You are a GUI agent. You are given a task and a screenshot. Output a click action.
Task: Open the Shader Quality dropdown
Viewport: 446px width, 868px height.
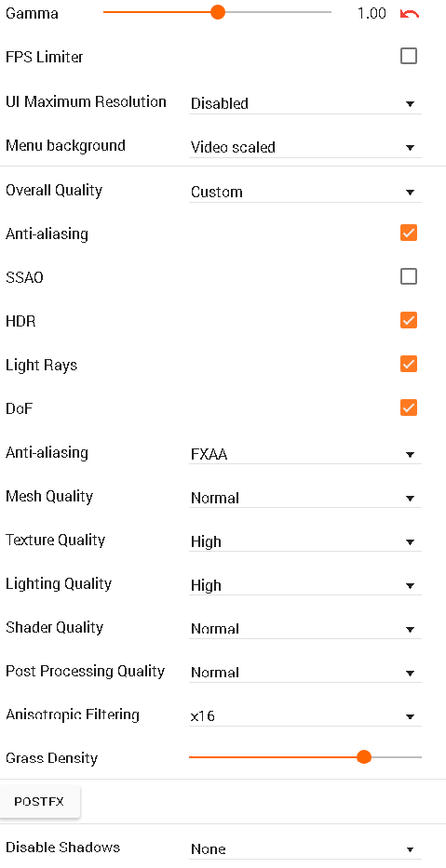305,630
